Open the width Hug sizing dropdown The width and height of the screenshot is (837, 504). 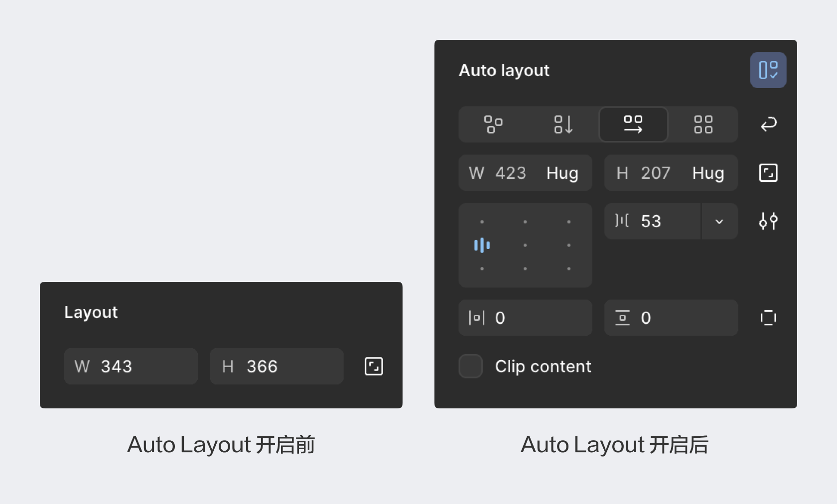(x=562, y=173)
